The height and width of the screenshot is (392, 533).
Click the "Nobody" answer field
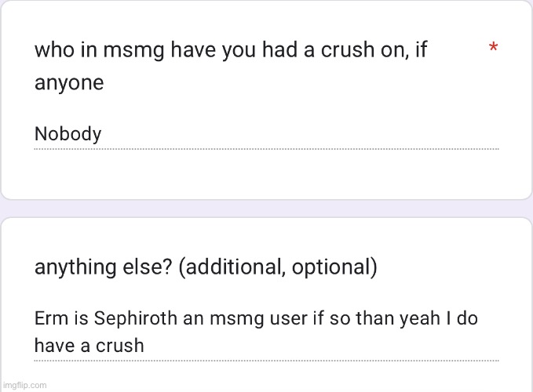click(68, 134)
